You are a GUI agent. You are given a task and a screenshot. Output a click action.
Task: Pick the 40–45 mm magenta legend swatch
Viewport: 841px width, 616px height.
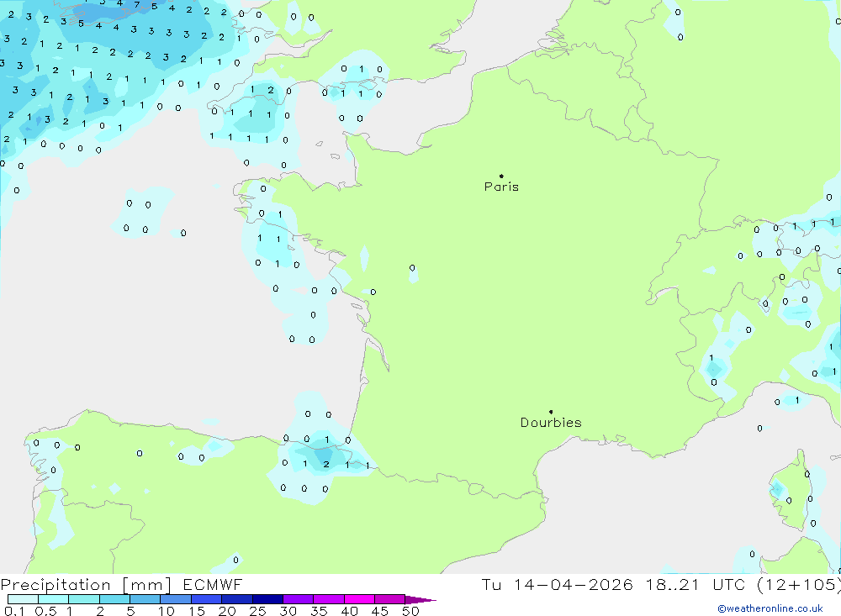(x=359, y=599)
